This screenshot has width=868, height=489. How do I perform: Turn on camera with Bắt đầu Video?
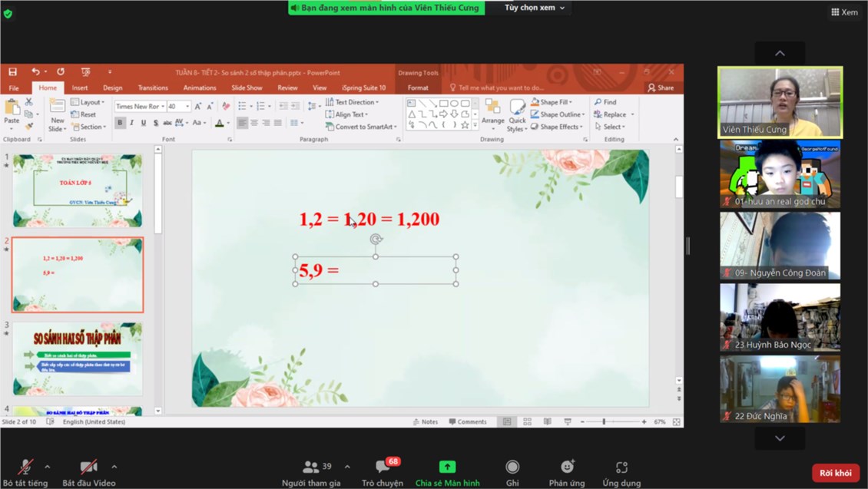click(x=89, y=467)
